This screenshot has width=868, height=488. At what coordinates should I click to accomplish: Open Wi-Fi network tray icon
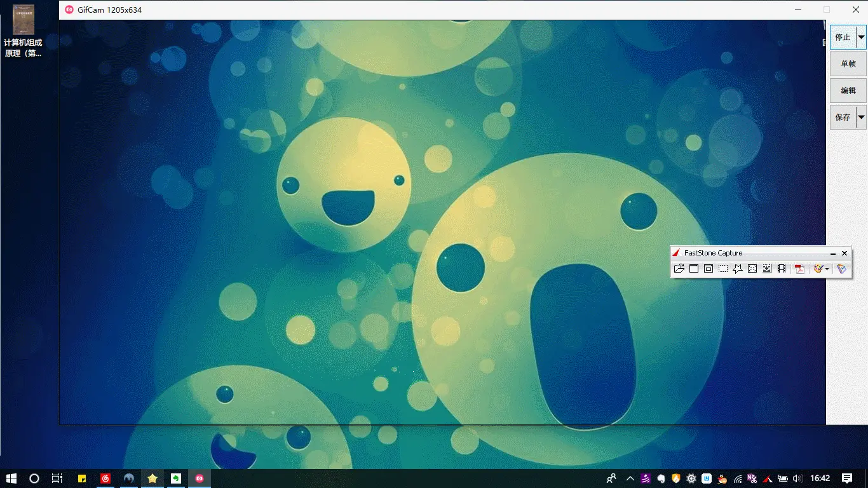737,478
